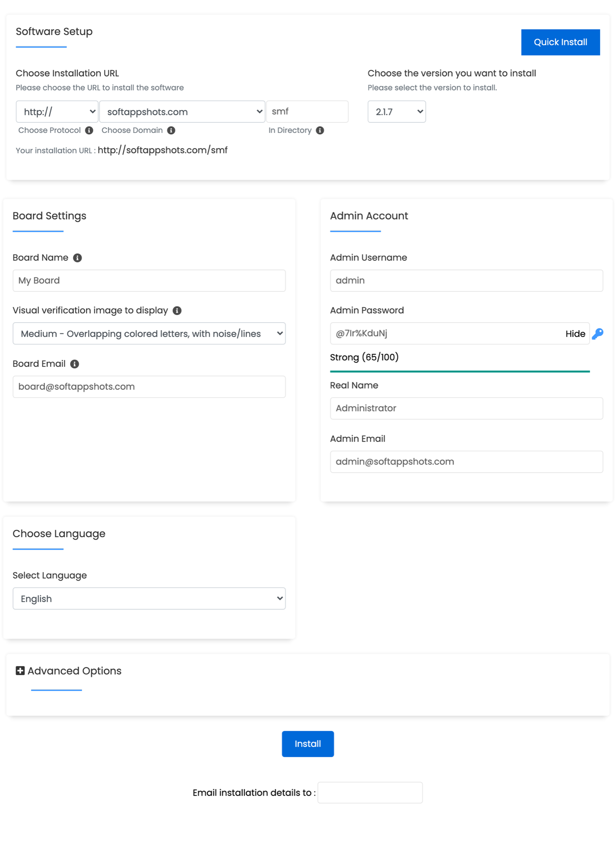Screen dimensions: 616x841
Task: View the Choose Domain help icon
Action: click(171, 130)
